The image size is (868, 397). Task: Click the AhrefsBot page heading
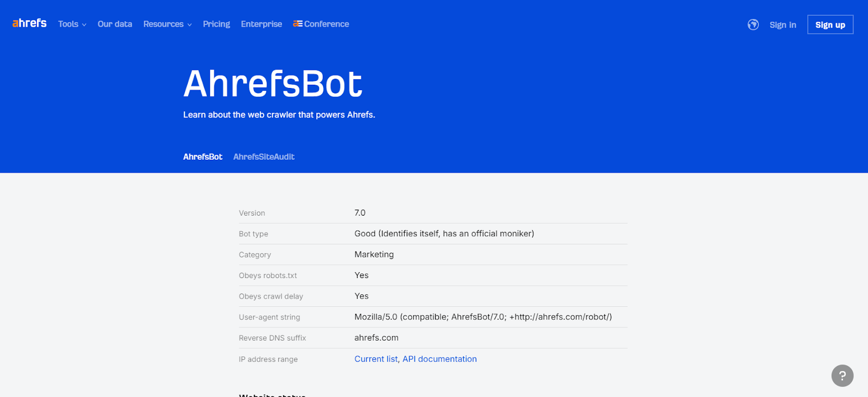(x=273, y=84)
